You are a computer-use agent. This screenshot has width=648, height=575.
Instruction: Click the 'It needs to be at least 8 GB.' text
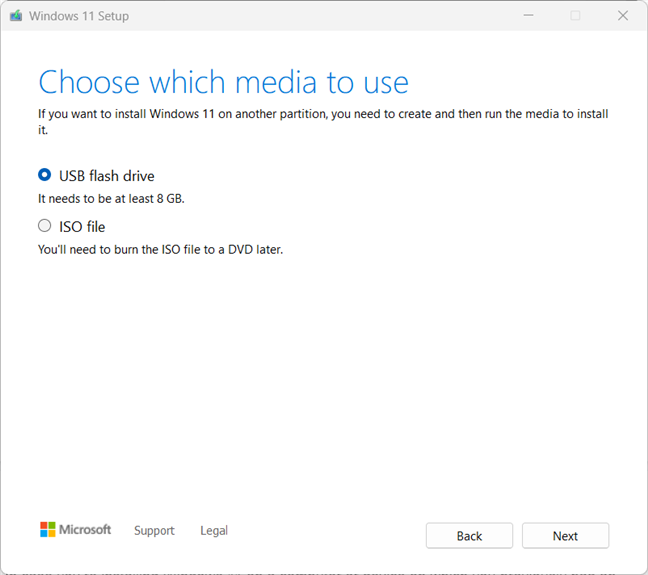[111, 199]
